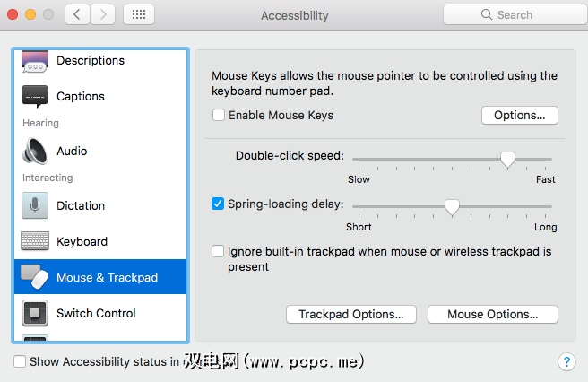Enable Mouse Keys checkbox

218,115
